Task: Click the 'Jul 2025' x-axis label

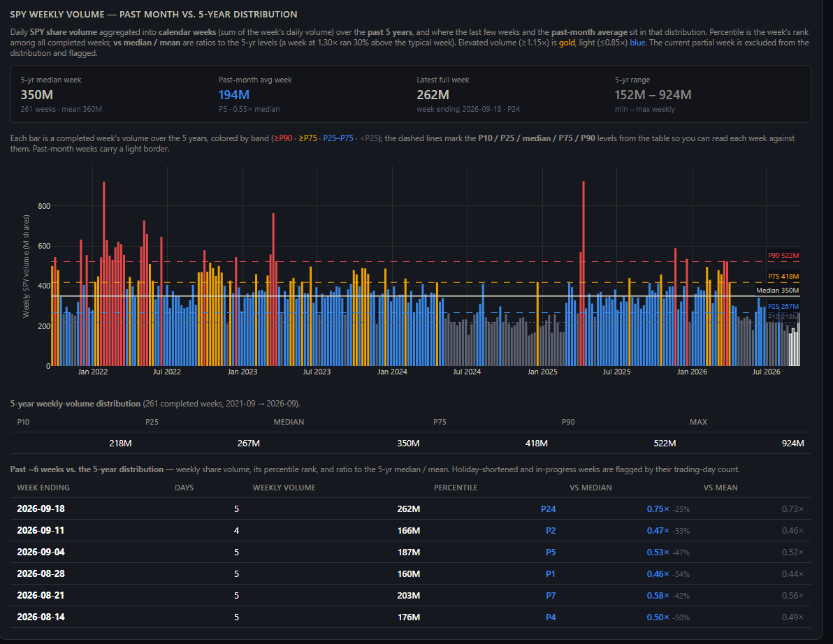Action: pos(616,372)
